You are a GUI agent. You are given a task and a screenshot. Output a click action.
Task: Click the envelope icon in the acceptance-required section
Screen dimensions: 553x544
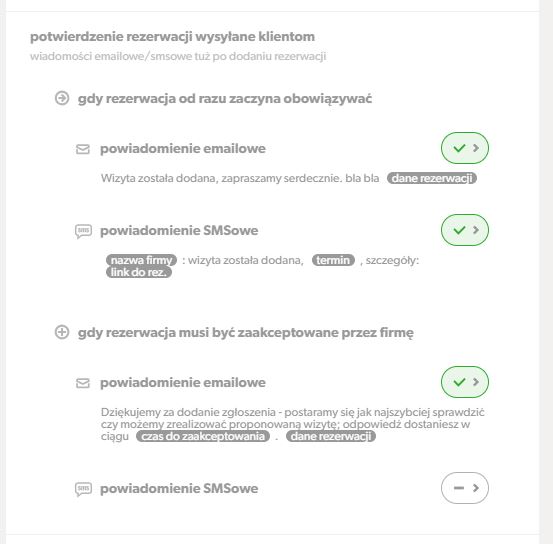tap(83, 383)
